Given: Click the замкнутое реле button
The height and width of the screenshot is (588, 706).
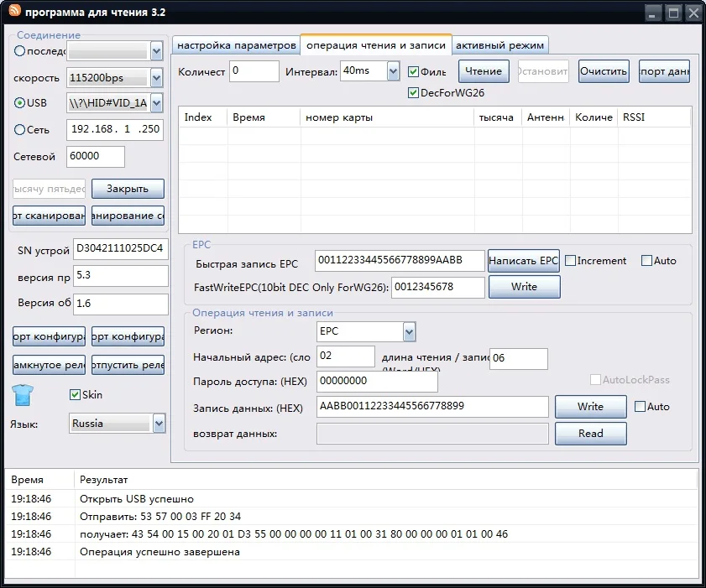Looking at the screenshot, I should pyautogui.click(x=49, y=365).
